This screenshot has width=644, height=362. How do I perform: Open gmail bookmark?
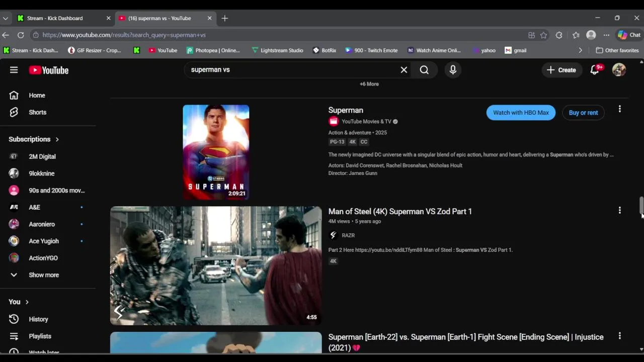point(516,50)
